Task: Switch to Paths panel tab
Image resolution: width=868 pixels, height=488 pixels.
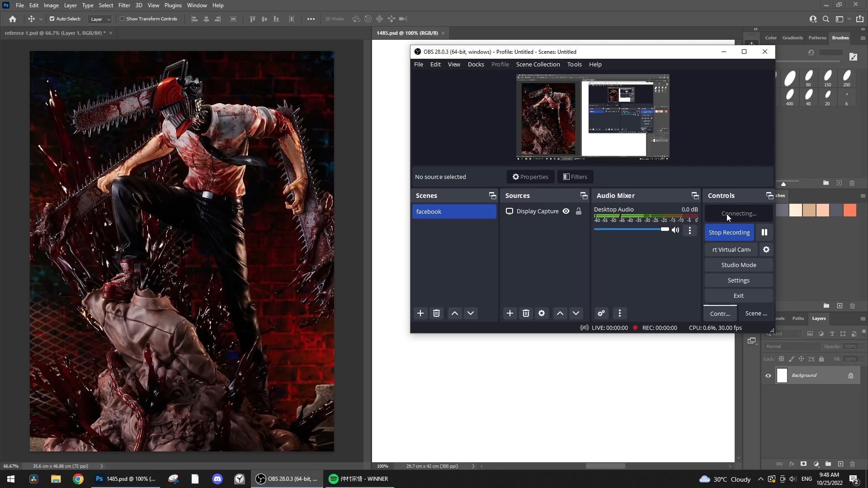Action: (798, 319)
